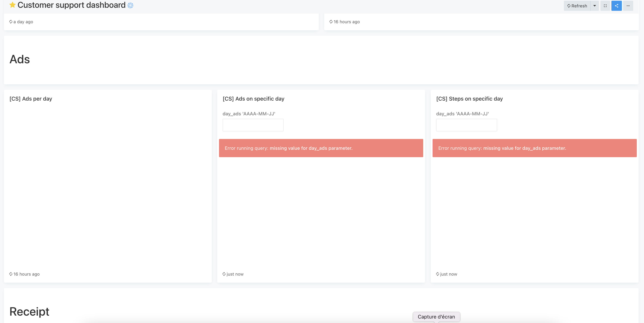The image size is (644, 323).
Task: Click the day_ads label in Steps on specific day
Action: [462, 114]
